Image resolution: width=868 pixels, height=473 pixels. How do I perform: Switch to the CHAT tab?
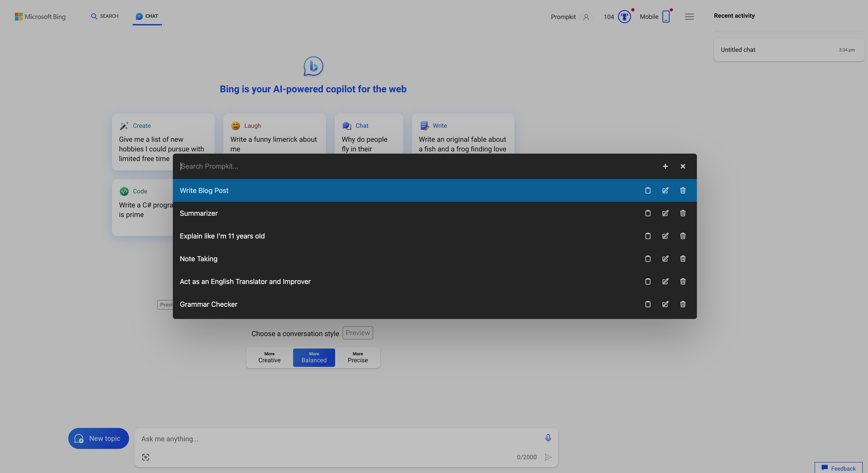pyautogui.click(x=147, y=16)
